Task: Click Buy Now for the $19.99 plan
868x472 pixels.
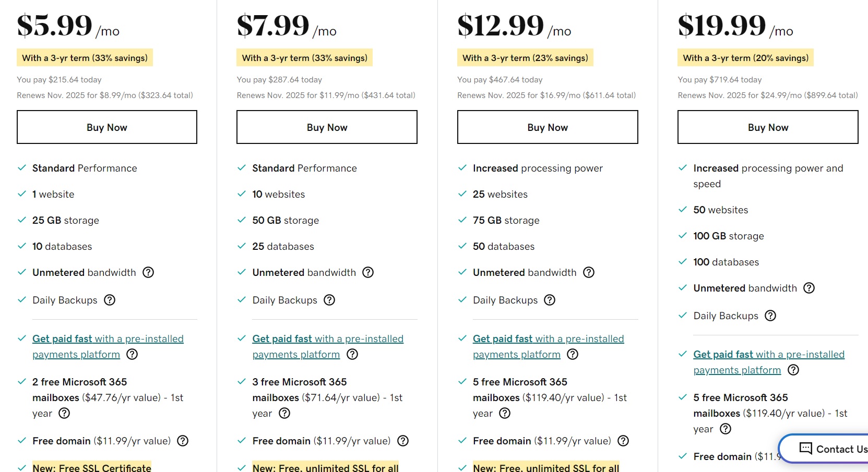Action: tap(768, 127)
